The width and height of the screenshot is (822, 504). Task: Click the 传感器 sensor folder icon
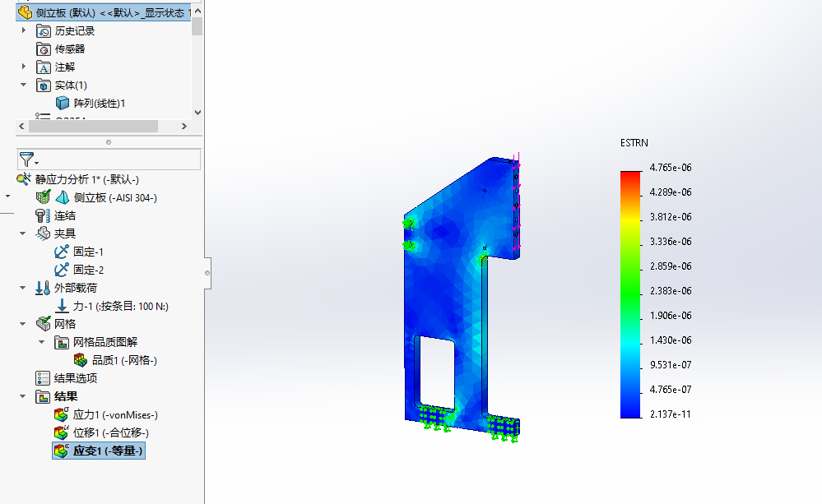(x=44, y=49)
